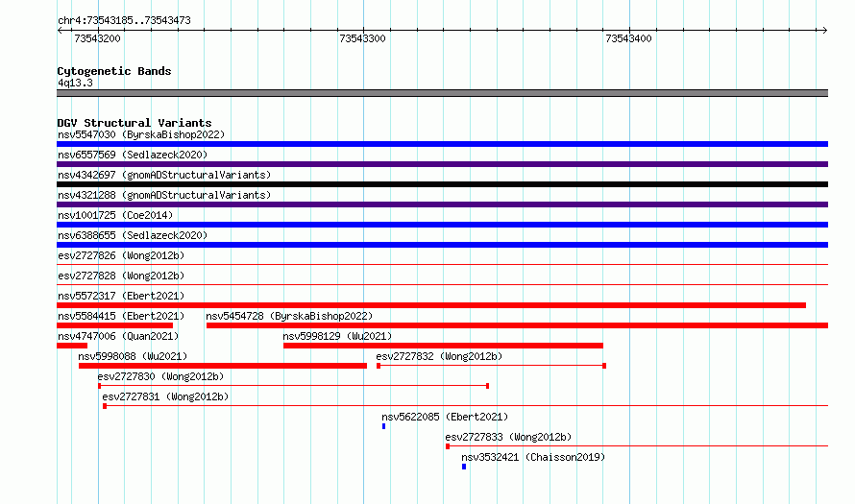Click the esv2727833 red start marker
Viewport: 855px width, 504px height.
point(448,446)
